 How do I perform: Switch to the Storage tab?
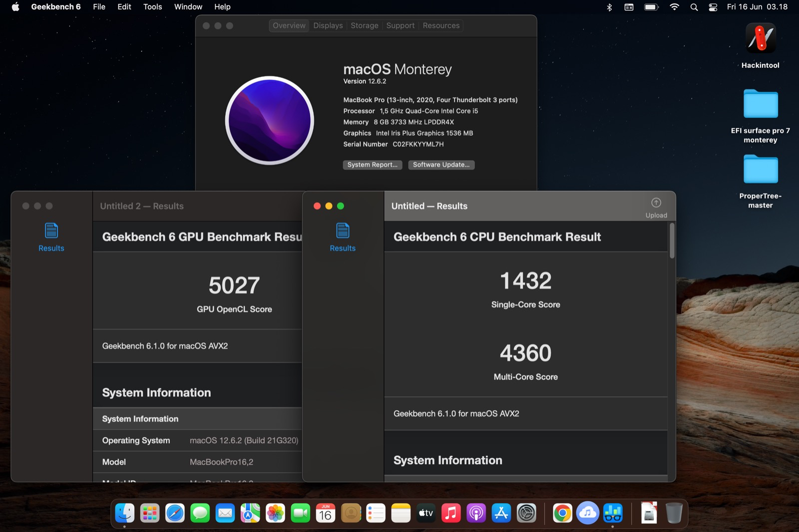(364, 25)
